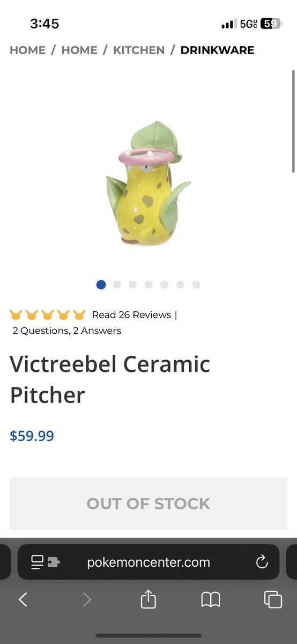The image size is (297, 644).
Task: Select the last image carousel dot
Action: tap(196, 284)
